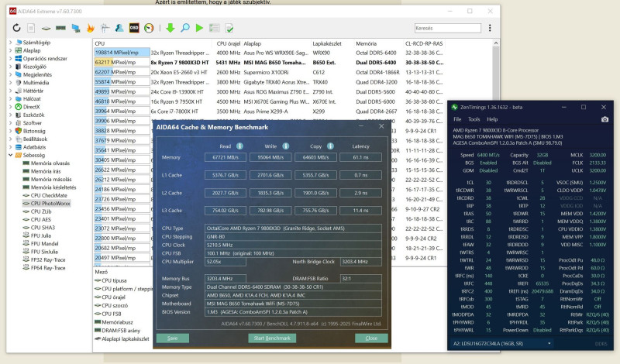This screenshot has width=620, height=364.
Task: Open the three-dot menu in AIDA64
Action: (490, 28)
